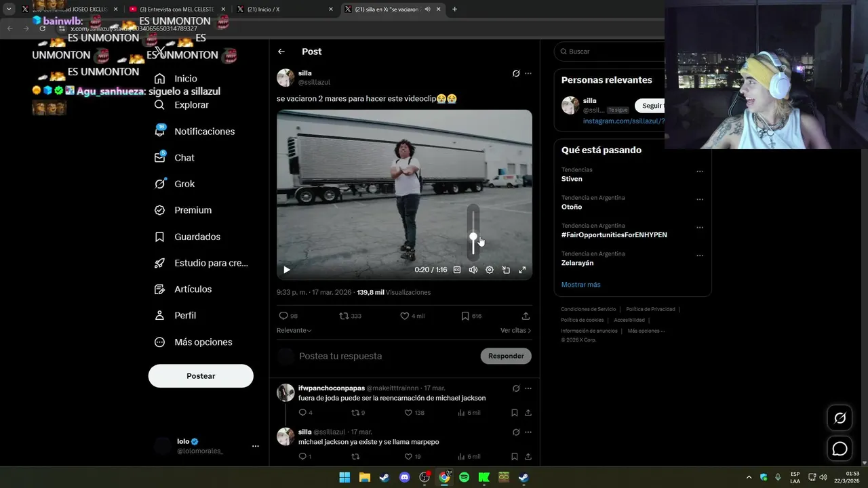Open Notificaciones with the bell icon
Viewport: 868px width, 488px height.
coord(194,131)
